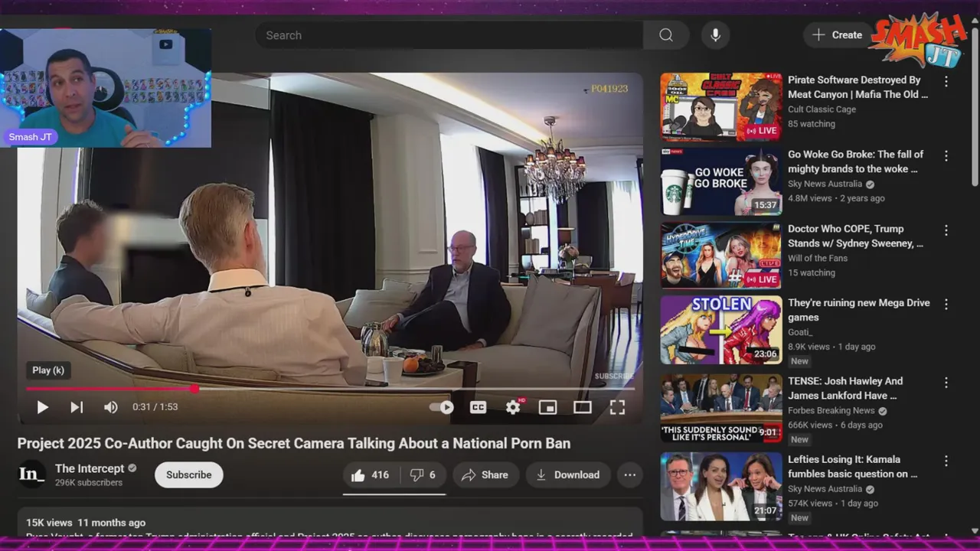Enter full screen mode
This screenshot has width=980, height=551.
pyautogui.click(x=617, y=407)
